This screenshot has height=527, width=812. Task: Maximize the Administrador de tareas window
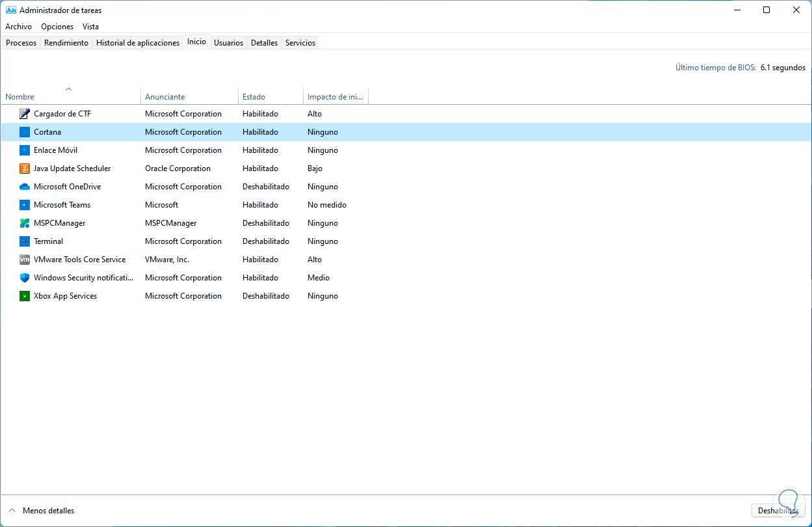pos(766,10)
